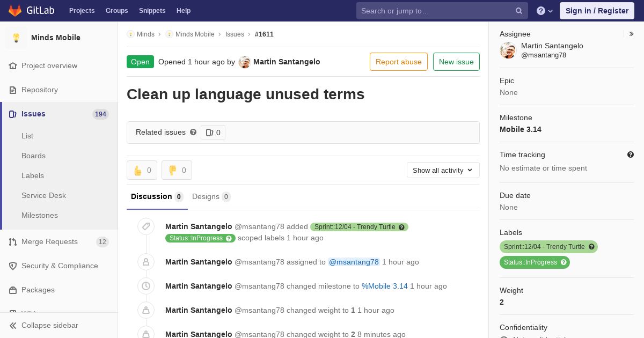Screen dimensions: 644x338
Task: Open issue Boards in sidebar
Action: 33,156
